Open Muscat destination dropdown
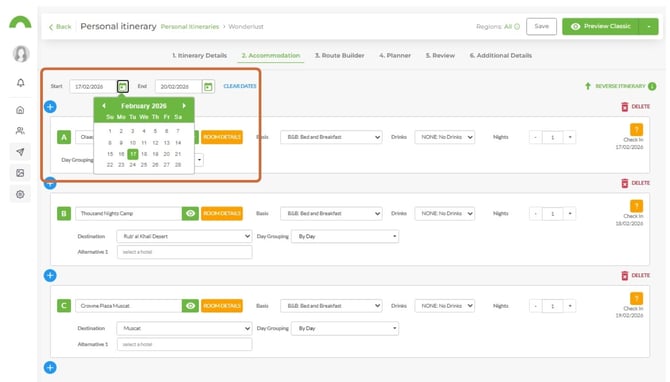 coord(184,329)
